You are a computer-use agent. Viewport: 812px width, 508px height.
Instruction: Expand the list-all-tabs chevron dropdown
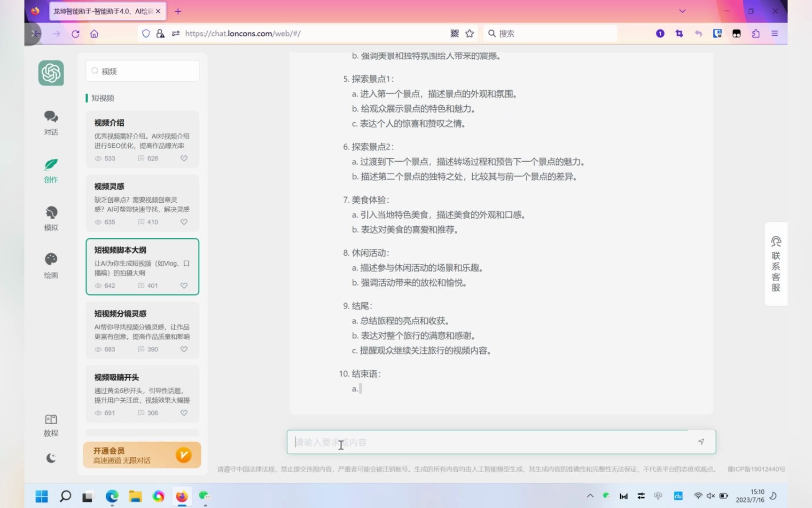tap(682, 11)
